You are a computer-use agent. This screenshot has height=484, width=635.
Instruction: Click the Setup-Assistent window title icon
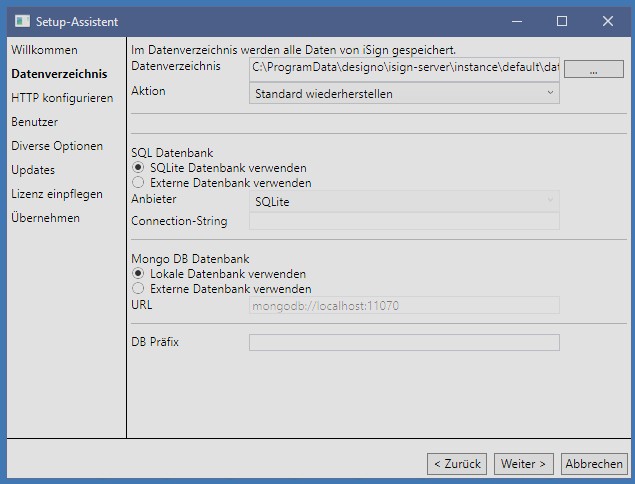coord(22,21)
